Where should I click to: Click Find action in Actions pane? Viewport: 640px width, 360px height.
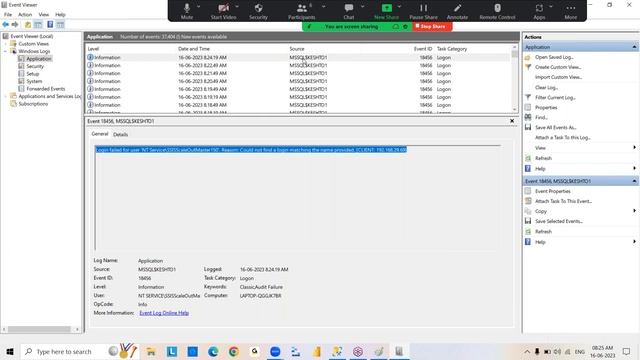pyautogui.click(x=541, y=118)
